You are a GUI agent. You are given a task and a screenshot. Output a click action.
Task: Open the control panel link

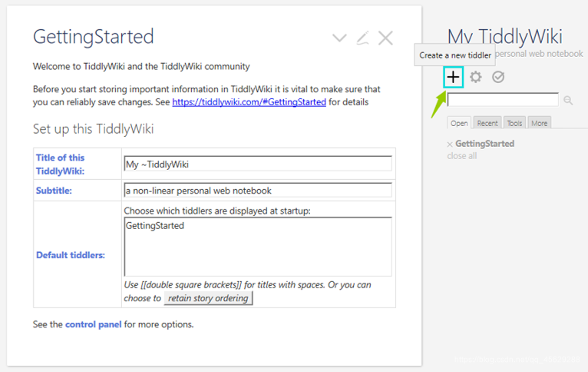[94, 324]
